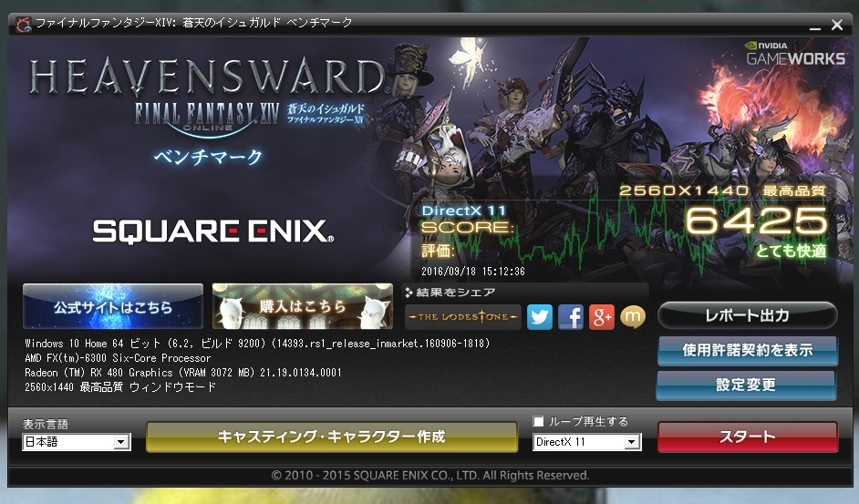
Task: Share the result on mixi icon
Action: [x=632, y=316]
